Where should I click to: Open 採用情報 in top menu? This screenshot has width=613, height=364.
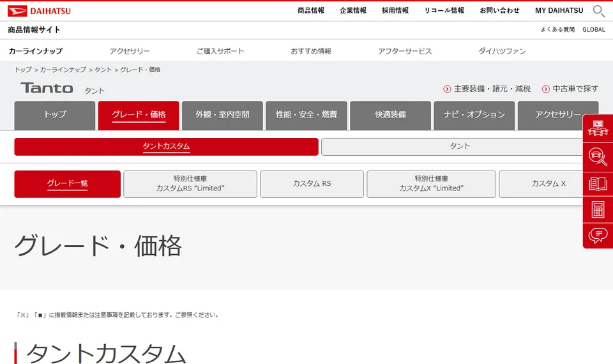395,11
